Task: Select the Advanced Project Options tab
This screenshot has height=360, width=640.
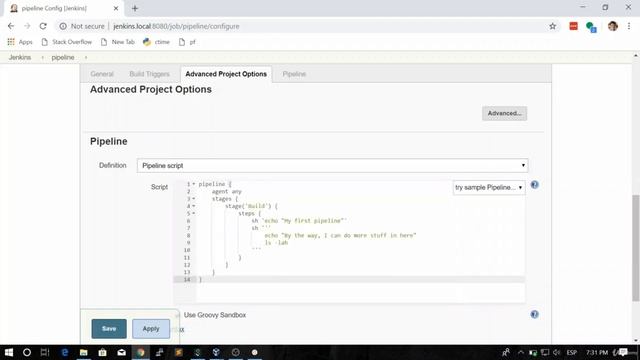Action: coord(226,74)
